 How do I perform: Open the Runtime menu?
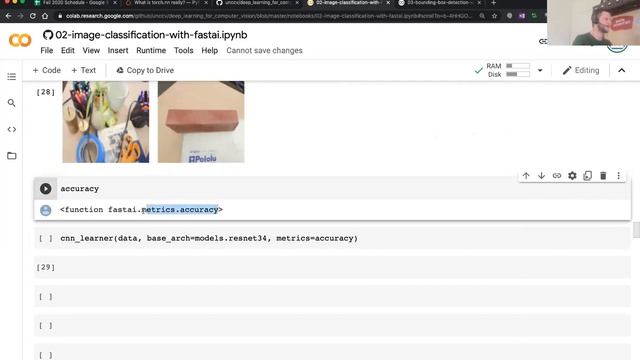pyautogui.click(x=151, y=51)
